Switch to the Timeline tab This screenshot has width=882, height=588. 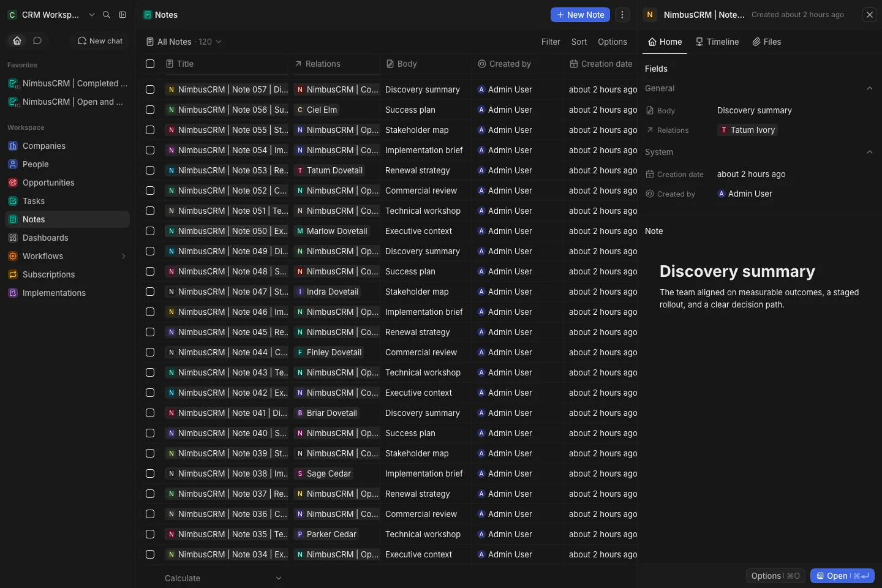[717, 42]
